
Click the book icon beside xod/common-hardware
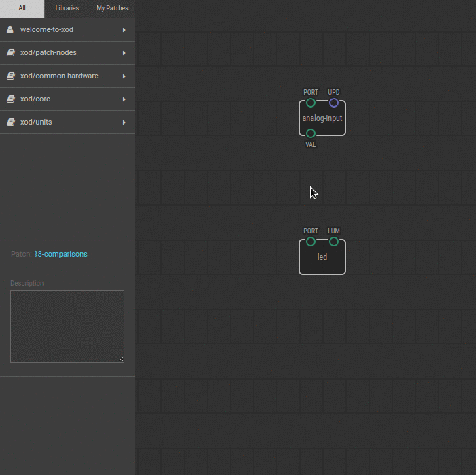click(x=10, y=76)
